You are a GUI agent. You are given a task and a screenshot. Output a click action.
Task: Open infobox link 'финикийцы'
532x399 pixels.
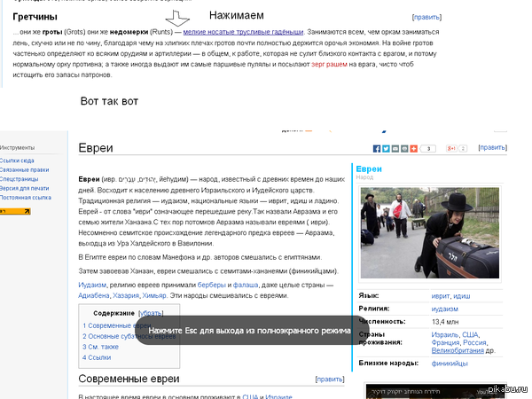(x=450, y=364)
